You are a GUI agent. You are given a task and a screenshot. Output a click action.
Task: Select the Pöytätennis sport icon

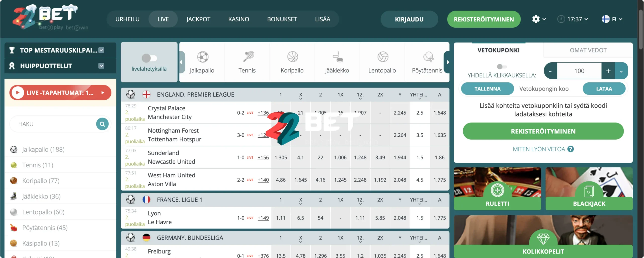click(x=428, y=57)
